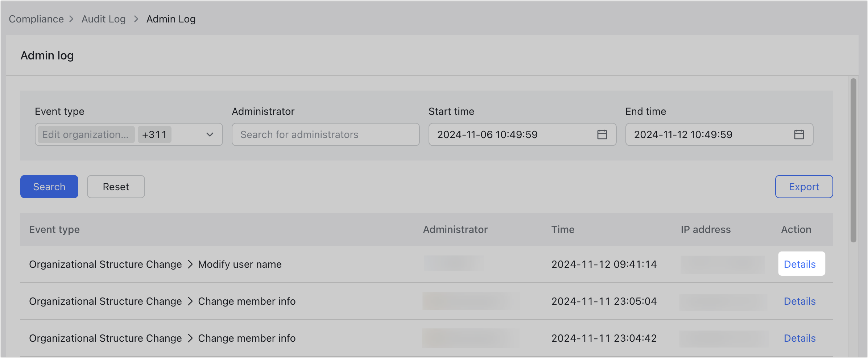Click the Edit organization filter chip
Screen dimensions: 868x358
[x=86, y=134]
